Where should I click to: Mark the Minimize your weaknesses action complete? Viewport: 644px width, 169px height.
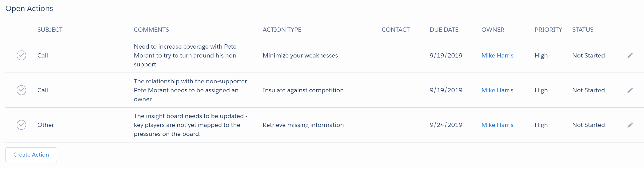coord(21,55)
